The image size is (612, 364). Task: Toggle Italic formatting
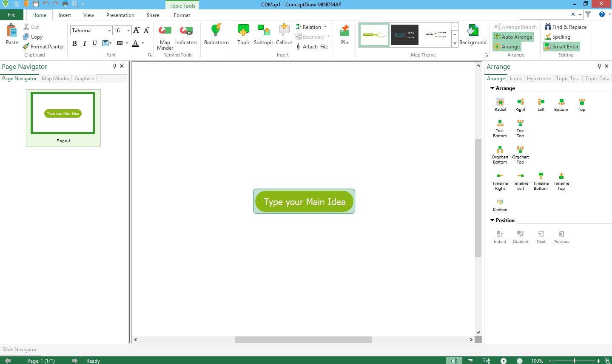point(85,43)
